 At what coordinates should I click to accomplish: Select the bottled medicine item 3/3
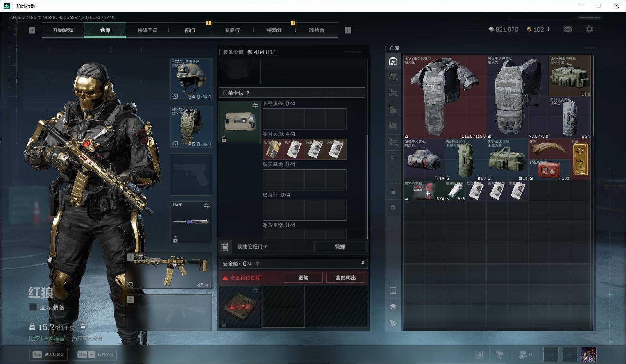click(x=455, y=191)
